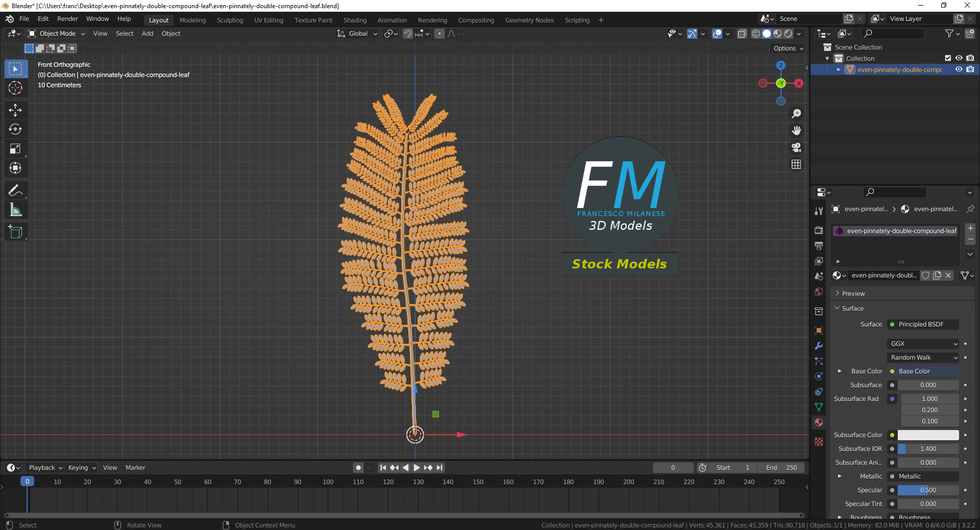Select the Scale tool in the toolbar
The image size is (980, 530).
(15, 148)
